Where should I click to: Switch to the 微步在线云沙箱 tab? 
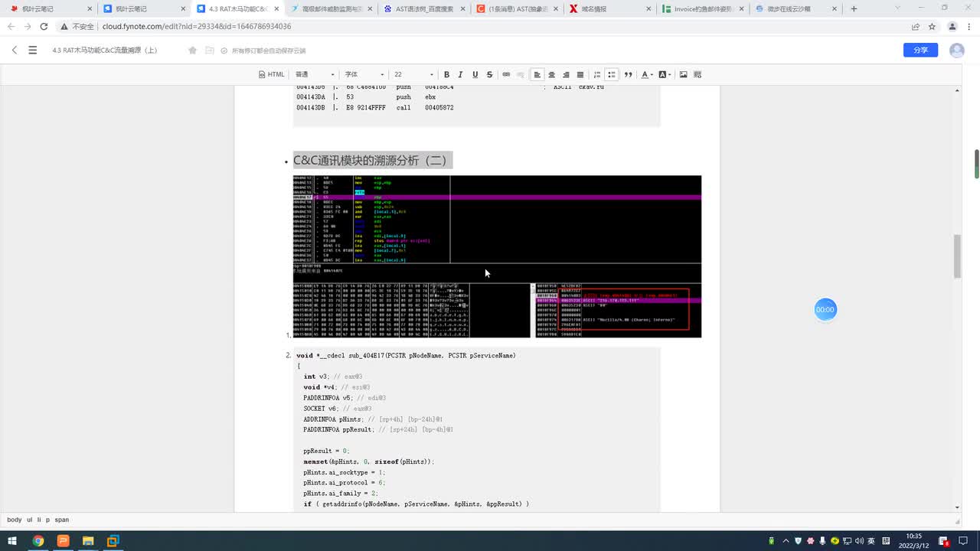pos(796,9)
